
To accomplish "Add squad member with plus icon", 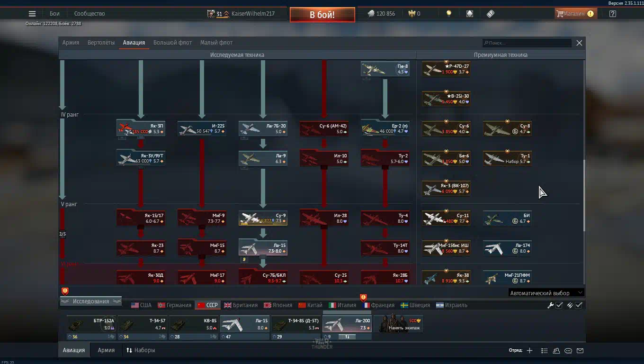I will tap(529, 351).
